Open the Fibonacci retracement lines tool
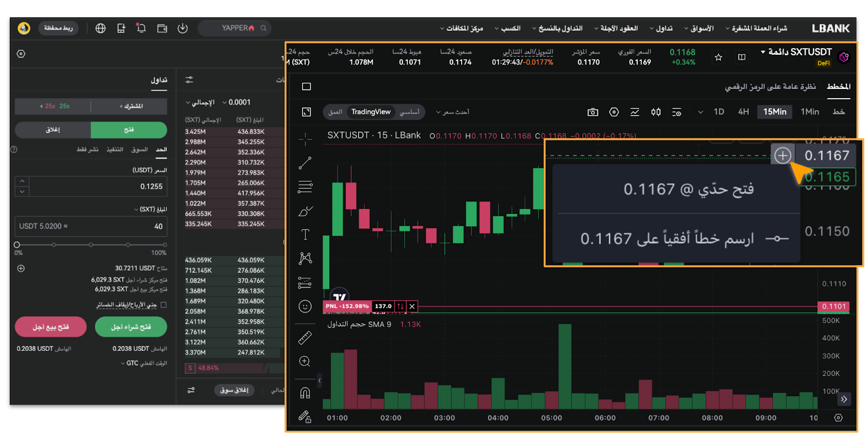The height and width of the screenshot is (439, 868). (x=305, y=187)
